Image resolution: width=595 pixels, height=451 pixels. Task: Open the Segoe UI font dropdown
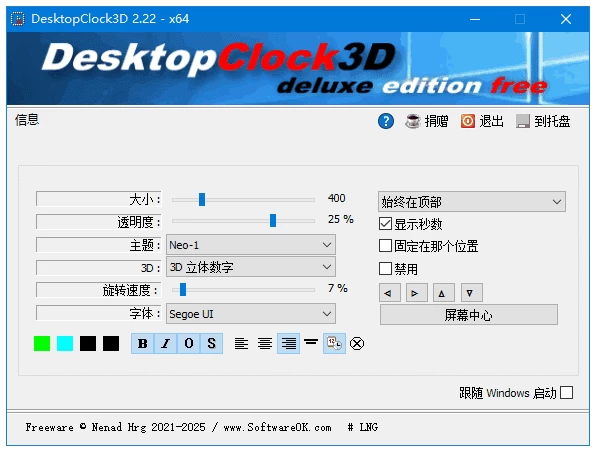tap(251, 314)
